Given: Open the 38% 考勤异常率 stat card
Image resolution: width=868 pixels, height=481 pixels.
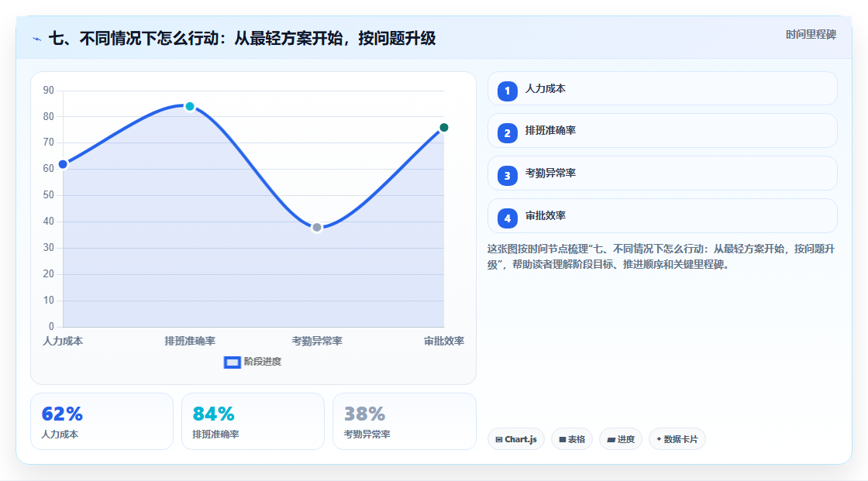Looking at the screenshot, I should [x=404, y=421].
